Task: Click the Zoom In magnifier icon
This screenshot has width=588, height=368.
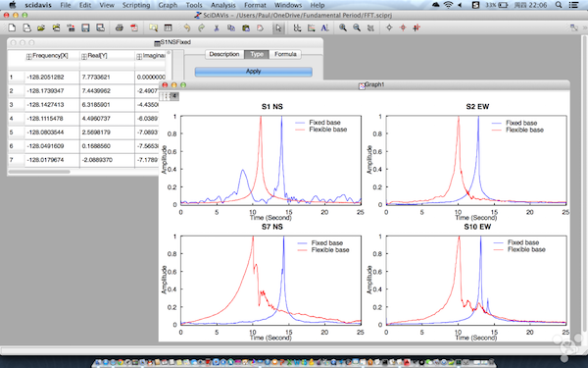Action: (x=343, y=27)
